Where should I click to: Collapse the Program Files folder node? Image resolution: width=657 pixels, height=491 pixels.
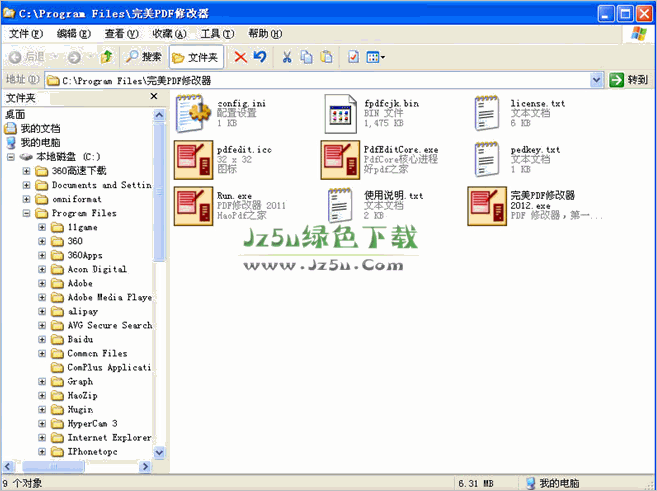point(26,213)
